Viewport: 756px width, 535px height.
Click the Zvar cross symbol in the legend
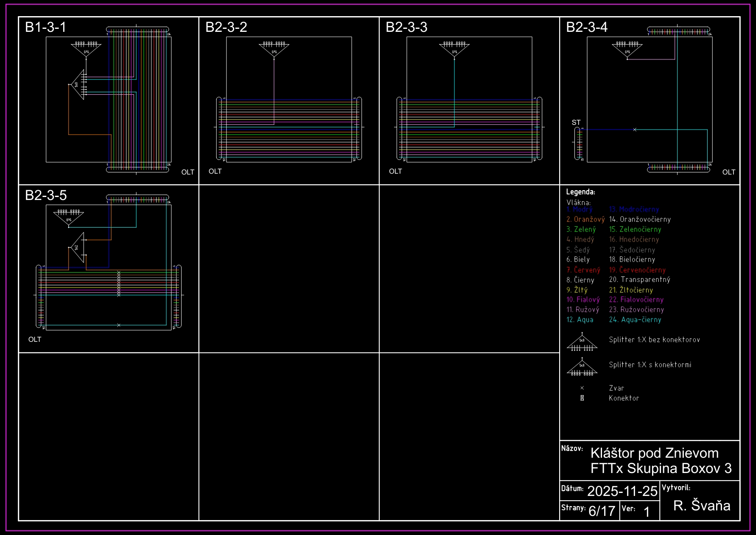click(x=582, y=388)
